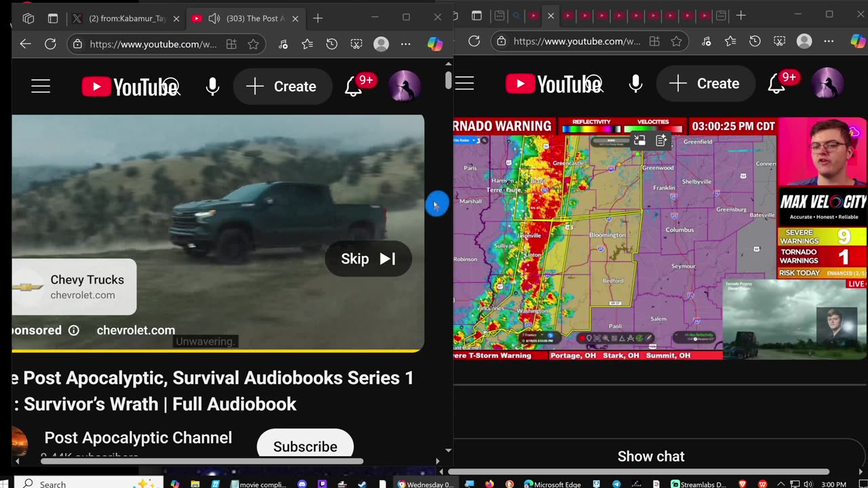This screenshot has width=868, height=488.
Task: Close the from:Kabamur_Tay X tab
Action: [176, 18]
